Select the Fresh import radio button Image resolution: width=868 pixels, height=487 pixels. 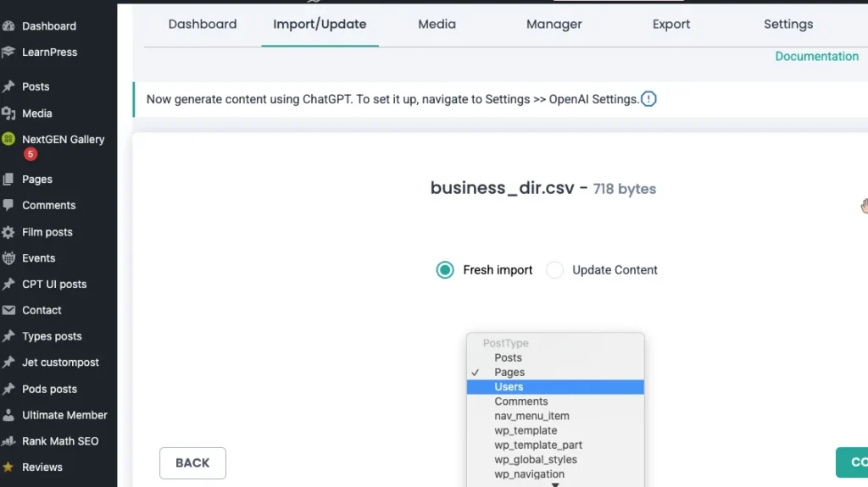pos(445,270)
